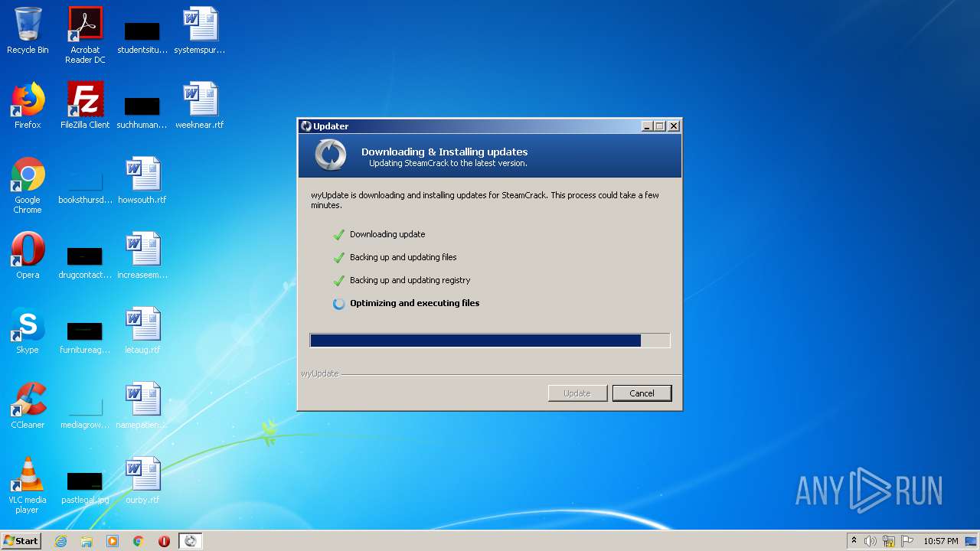The height and width of the screenshot is (551, 980).
Task: Select the drugcontact file icon
Action: [x=85, y=262]
